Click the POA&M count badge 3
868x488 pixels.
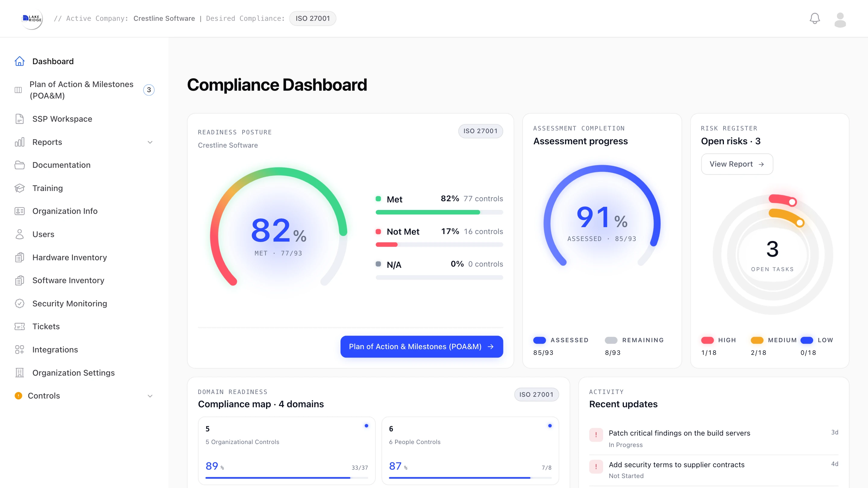149,90
